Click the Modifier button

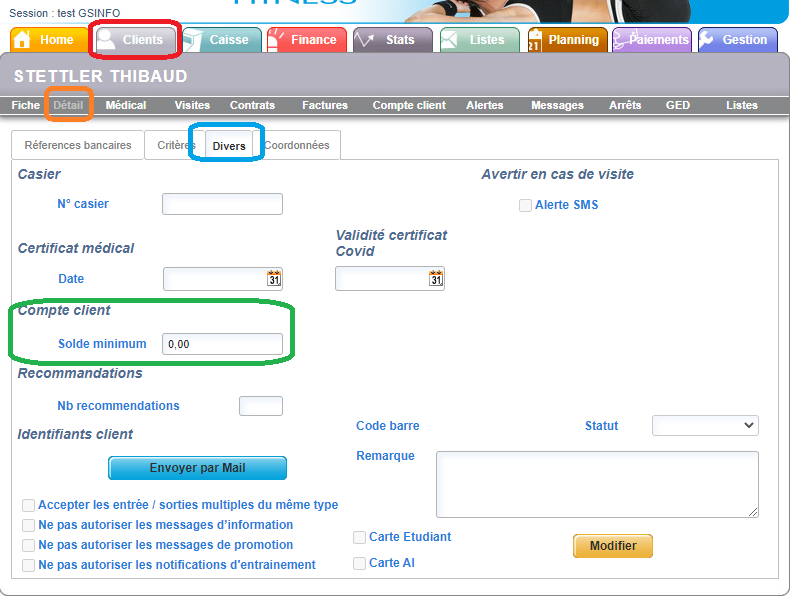pyautogui.click(x=612, y=546)
